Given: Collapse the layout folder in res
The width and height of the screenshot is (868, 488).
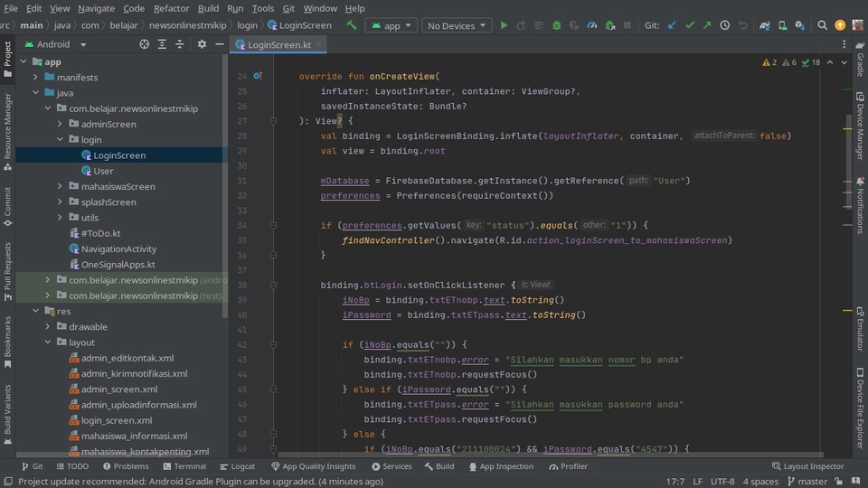Looking at the screenshot, I should tap(48, 343).
